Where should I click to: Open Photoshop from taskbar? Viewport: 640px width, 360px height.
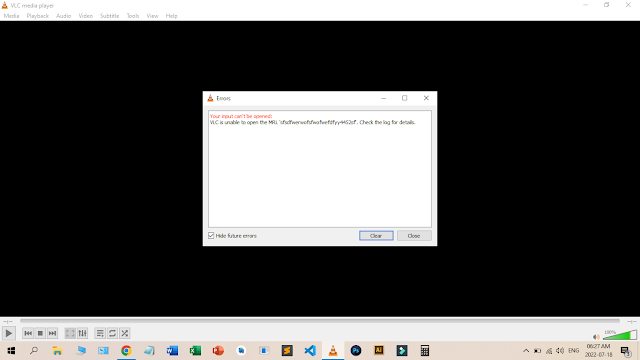[356, 351]
